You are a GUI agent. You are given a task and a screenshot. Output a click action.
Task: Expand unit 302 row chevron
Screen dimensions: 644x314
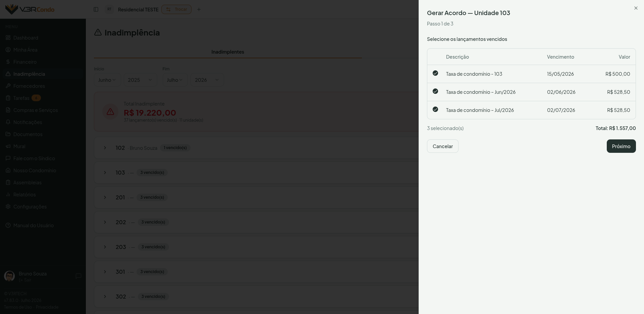tap(105, 297)
